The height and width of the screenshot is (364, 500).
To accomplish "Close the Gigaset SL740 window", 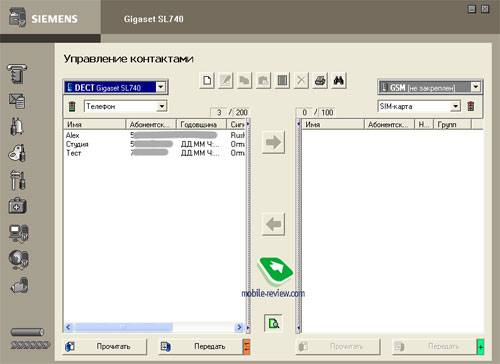I will (x=485, y=9).
